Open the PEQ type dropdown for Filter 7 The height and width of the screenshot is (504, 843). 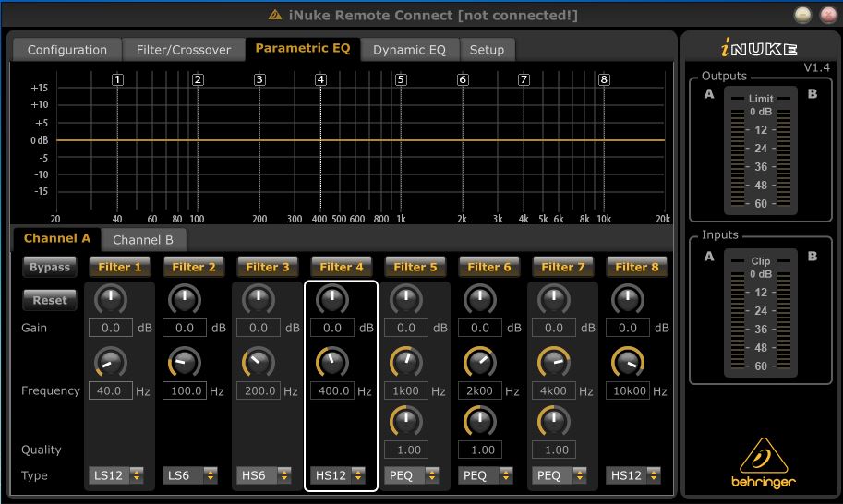click(560, 475)
